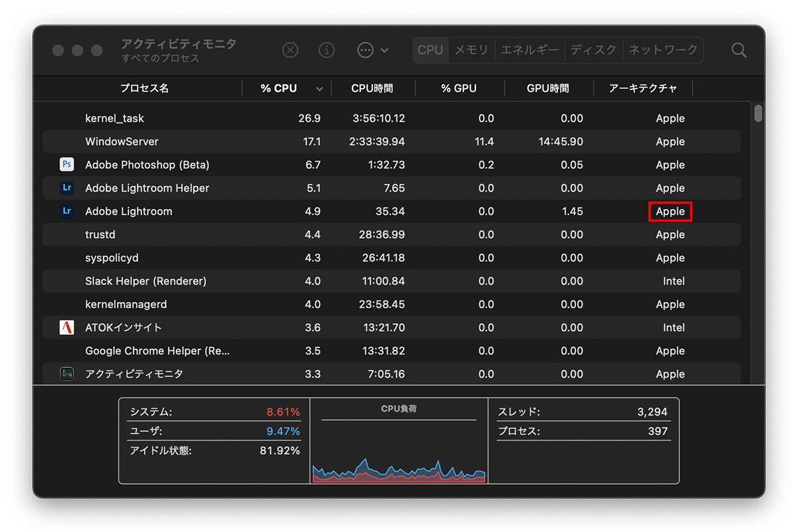The width and height of the screenshot is (798, 532).
Task: Click the アクティビティモニタ row's app icon
Action: click(66, 374)
